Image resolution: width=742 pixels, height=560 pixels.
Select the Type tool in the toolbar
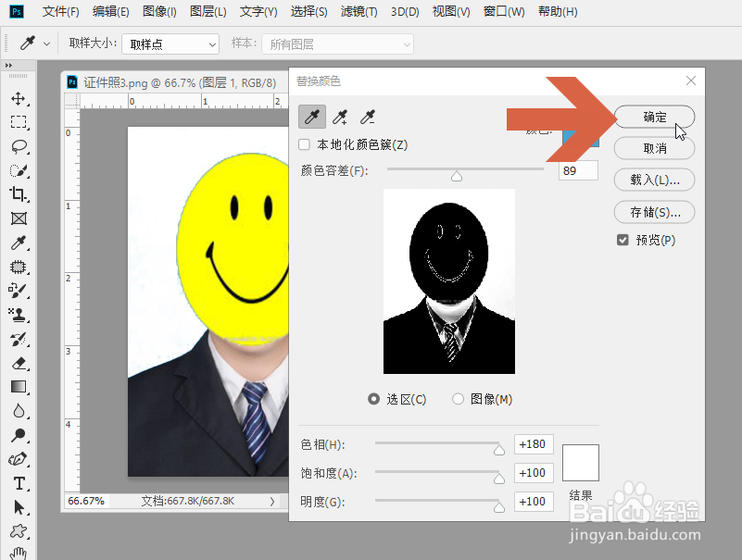20,483
